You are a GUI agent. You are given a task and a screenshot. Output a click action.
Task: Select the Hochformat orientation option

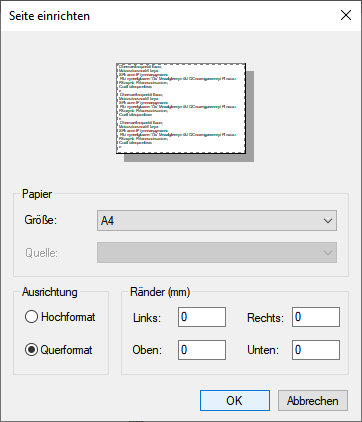tap(60, 317)
